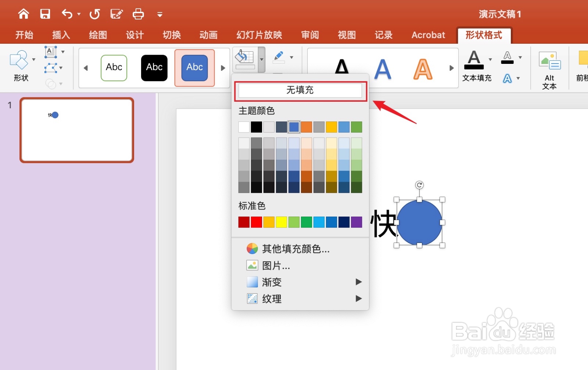Click the shape fill paint bucket icon
Image resolution: width=588 pixels, height=370 pixels.
pos(245,60)
